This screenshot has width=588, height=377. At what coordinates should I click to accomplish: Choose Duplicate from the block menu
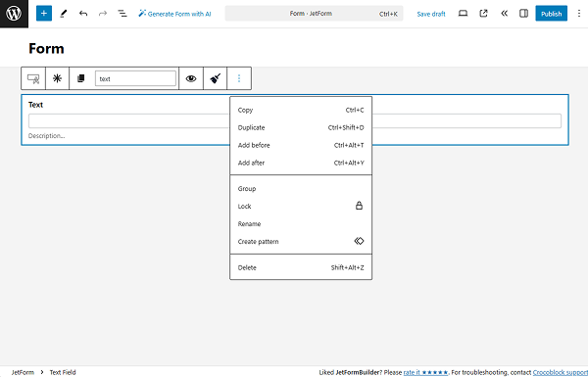pos(301,127)
